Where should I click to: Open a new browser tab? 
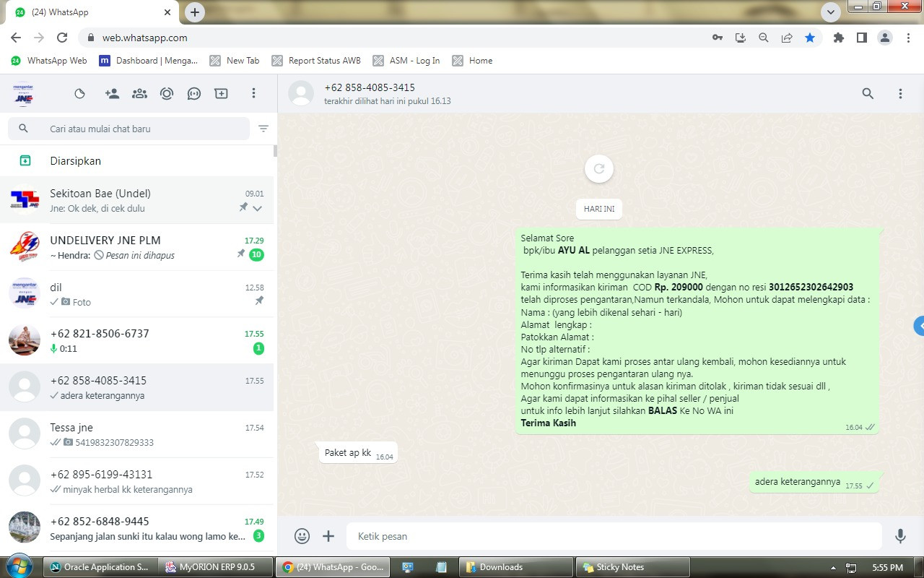coord(195,12)
